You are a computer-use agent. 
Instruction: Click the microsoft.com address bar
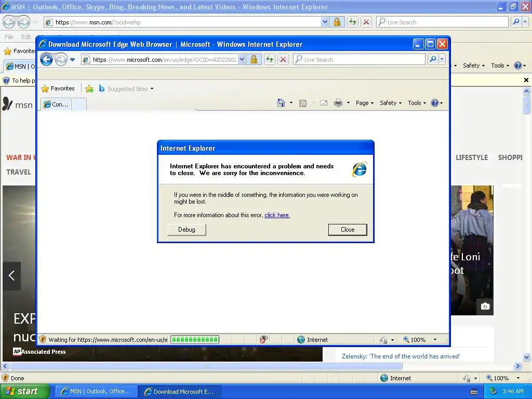(x=159, y=60)
